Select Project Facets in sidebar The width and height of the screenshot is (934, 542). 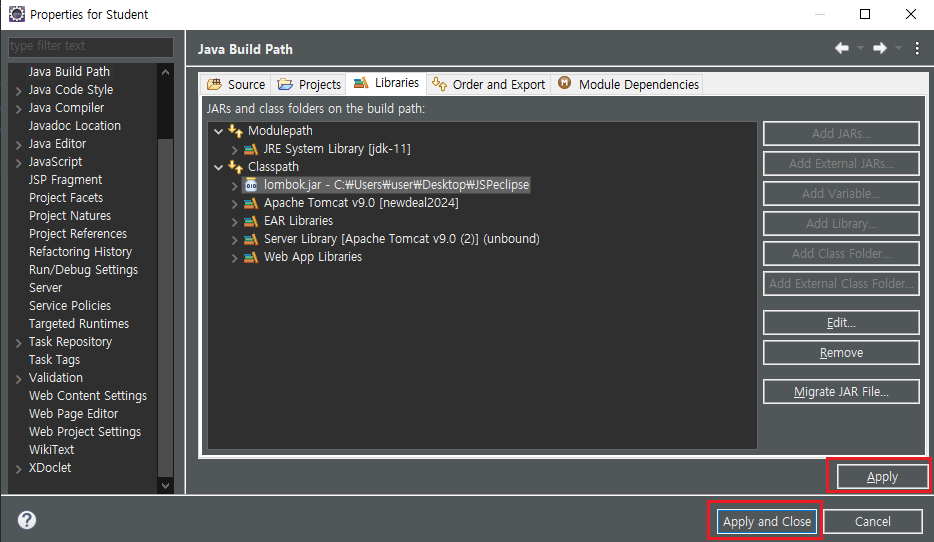coord(66,198)
